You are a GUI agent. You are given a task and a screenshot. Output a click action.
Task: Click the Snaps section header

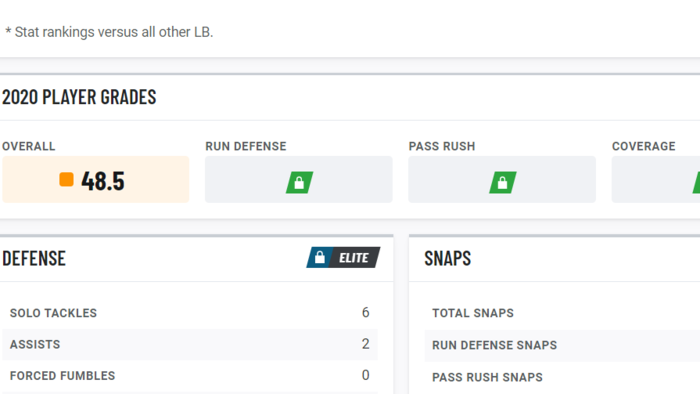(447, 258)
